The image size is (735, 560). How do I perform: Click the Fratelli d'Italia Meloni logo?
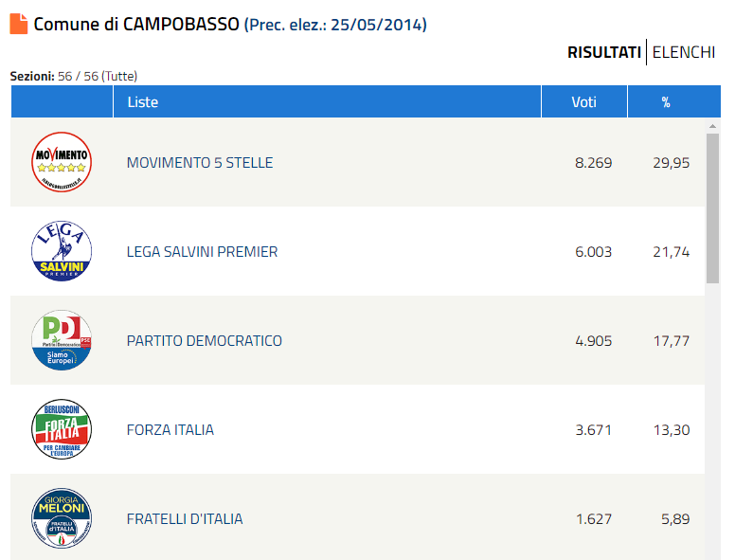[62, 518]
